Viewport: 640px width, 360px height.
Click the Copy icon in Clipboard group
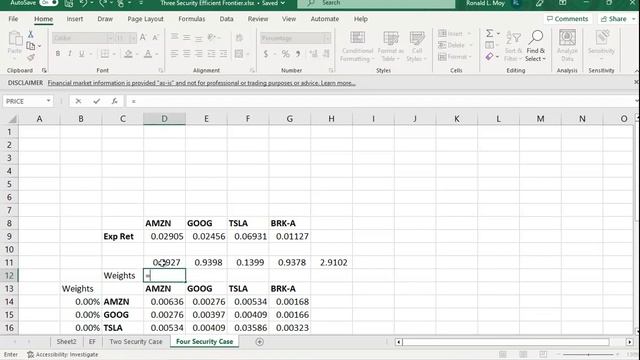[x=31, y=46]
